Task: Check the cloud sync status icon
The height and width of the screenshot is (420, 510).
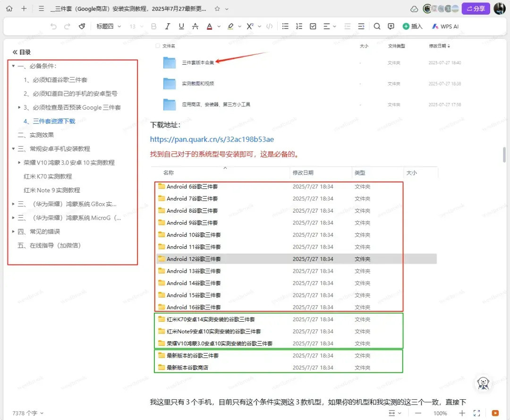Action: pyautogui.click(x=414, y=9)
